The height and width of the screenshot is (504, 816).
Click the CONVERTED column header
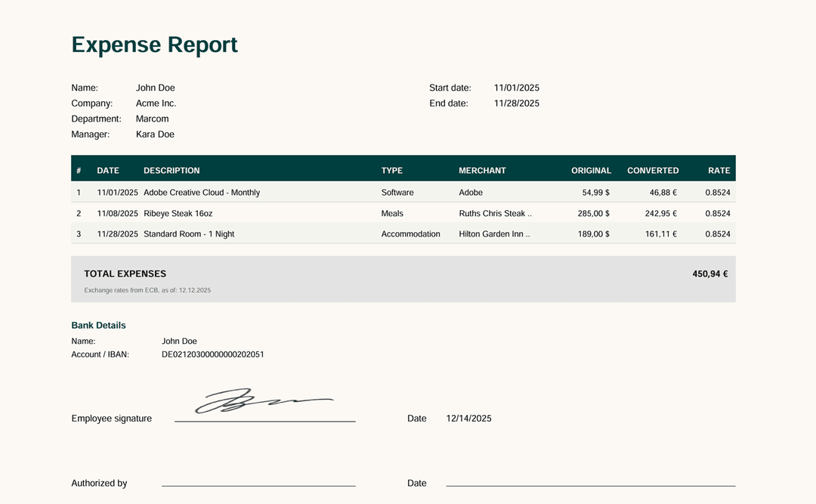click(x=653, y=170)
